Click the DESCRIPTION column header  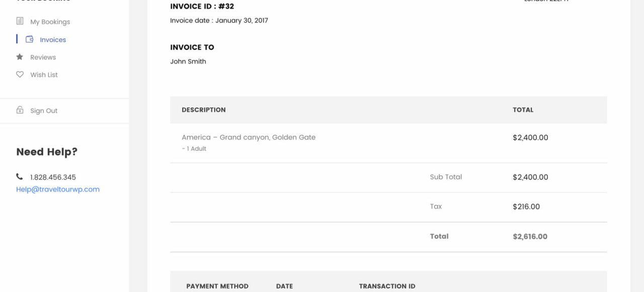(x=203, y=110)
